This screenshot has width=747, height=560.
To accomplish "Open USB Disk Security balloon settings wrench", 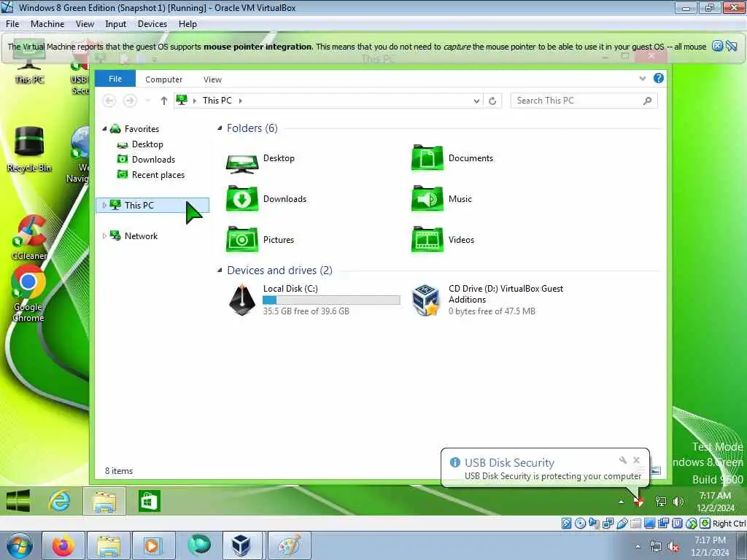I will point(623,460).
